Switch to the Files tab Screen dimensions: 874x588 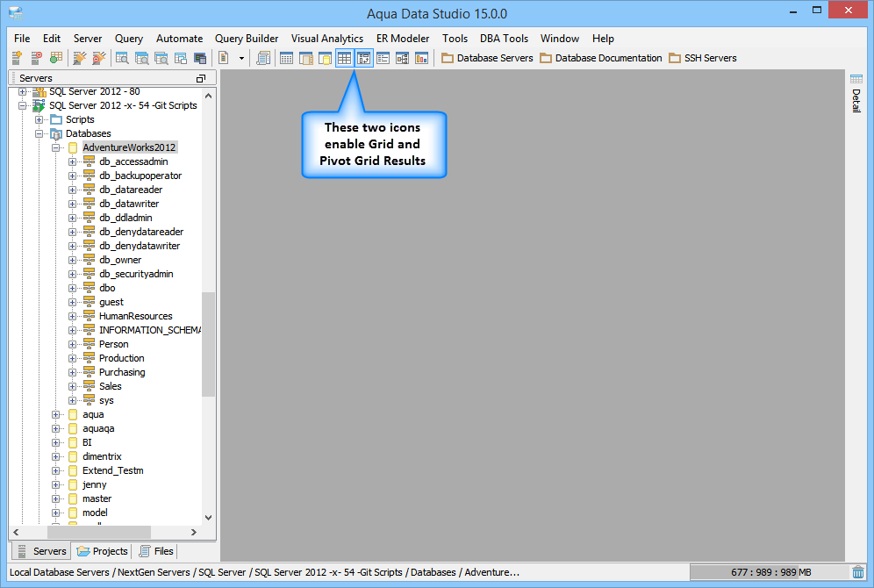click(156, 551)
